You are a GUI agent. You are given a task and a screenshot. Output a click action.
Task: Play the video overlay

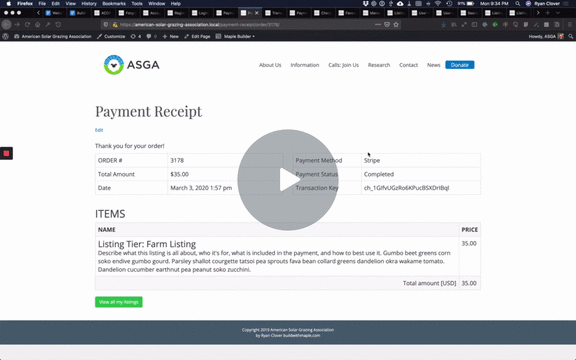288,180
